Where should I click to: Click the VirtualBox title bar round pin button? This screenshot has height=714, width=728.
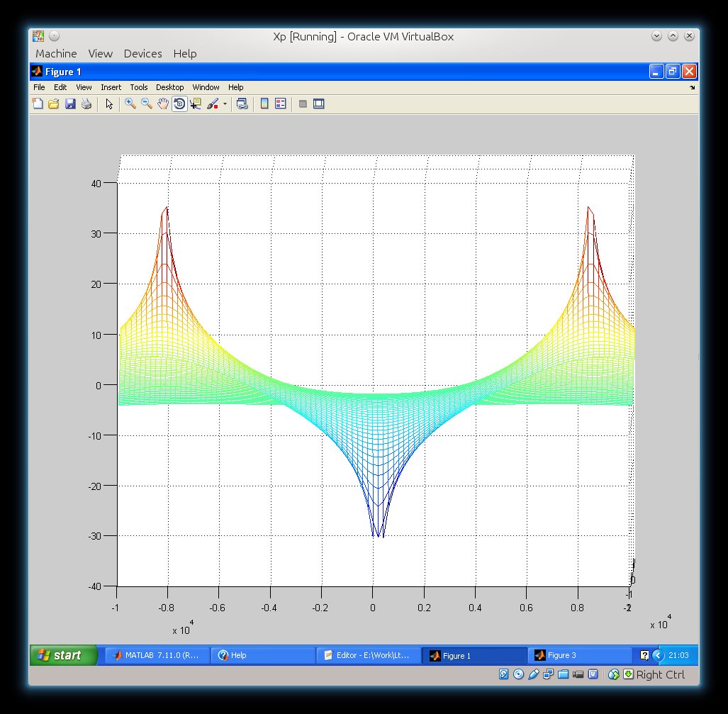click(54, 35)
